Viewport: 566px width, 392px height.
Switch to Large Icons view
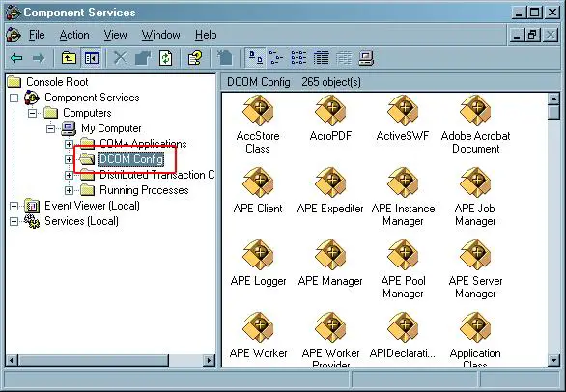tap(256, 58)
